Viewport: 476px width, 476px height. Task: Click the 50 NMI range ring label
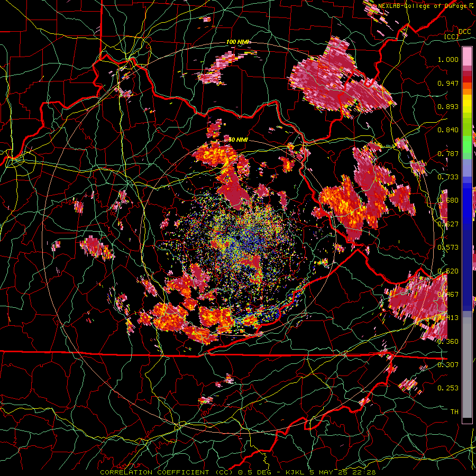[238, 140]
